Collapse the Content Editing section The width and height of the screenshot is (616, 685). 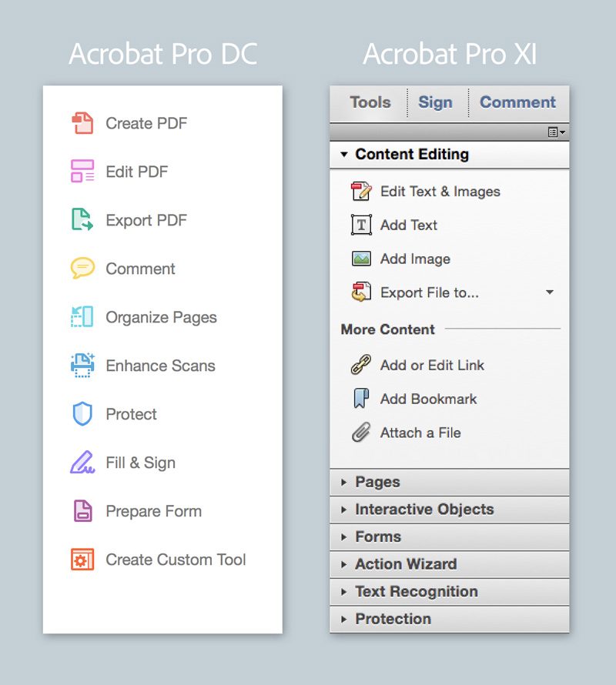pyautogui.click(x=344, y=154)
